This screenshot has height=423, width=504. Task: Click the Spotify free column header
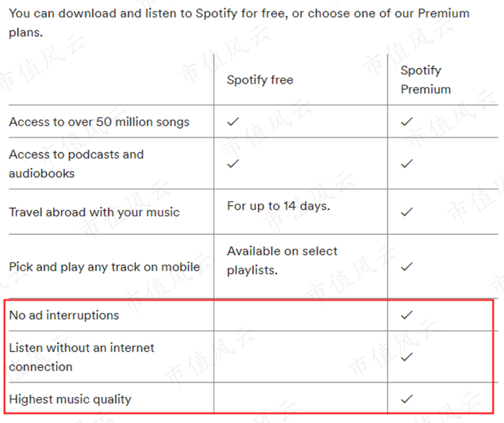260,80
